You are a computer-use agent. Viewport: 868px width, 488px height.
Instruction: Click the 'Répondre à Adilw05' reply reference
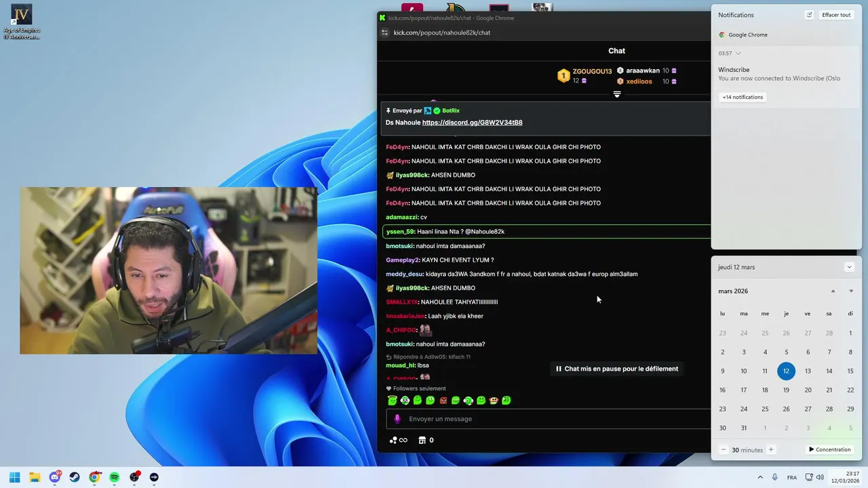point(428,357)
